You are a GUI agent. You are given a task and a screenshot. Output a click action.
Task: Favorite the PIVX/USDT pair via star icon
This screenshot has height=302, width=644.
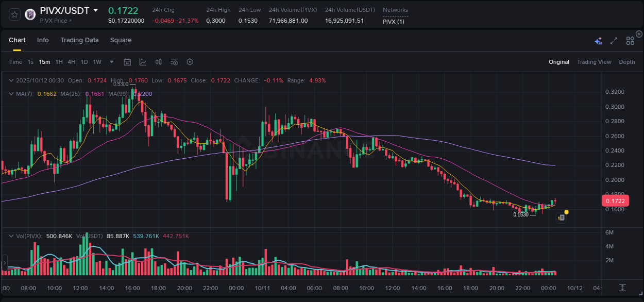14,14
